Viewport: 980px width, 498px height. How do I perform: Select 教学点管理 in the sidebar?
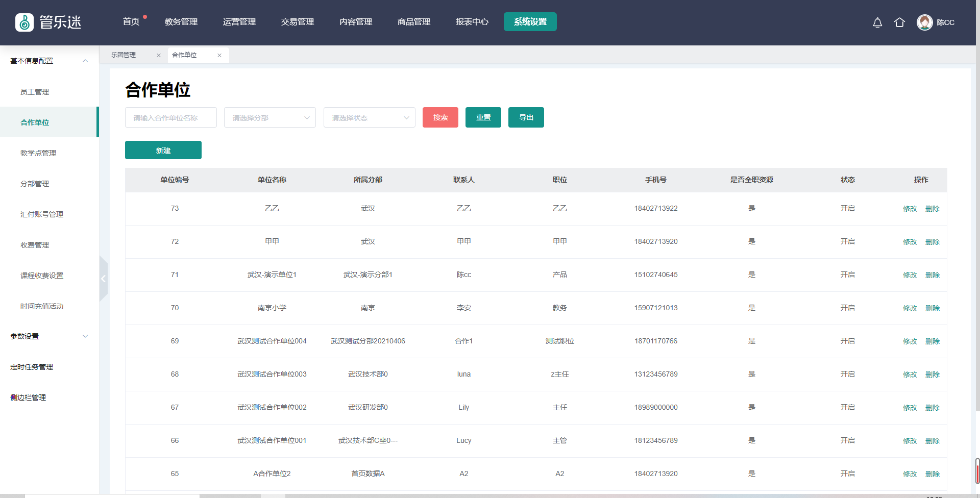[38, 153]
